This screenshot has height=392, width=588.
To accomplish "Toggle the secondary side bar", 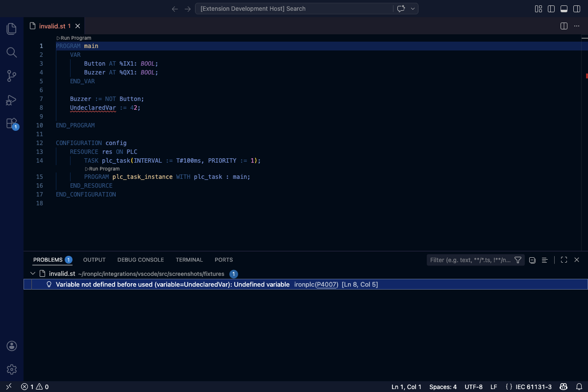I will [577, 9].
